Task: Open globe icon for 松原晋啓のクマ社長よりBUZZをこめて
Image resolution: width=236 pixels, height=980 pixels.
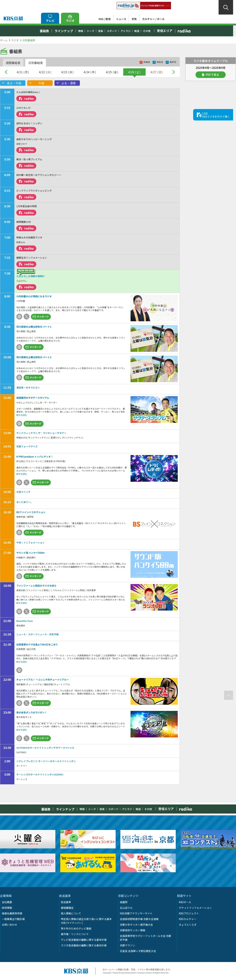Action: [x=19, y=670]
